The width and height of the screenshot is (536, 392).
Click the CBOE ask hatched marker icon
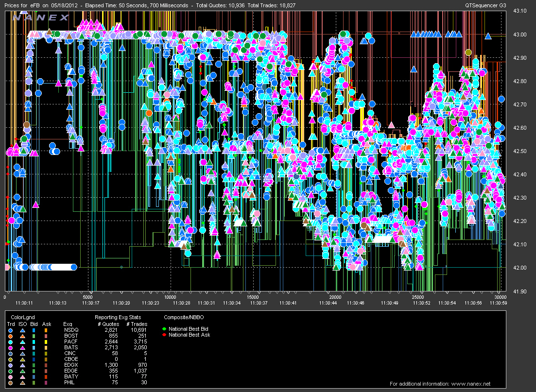(45, 359)
